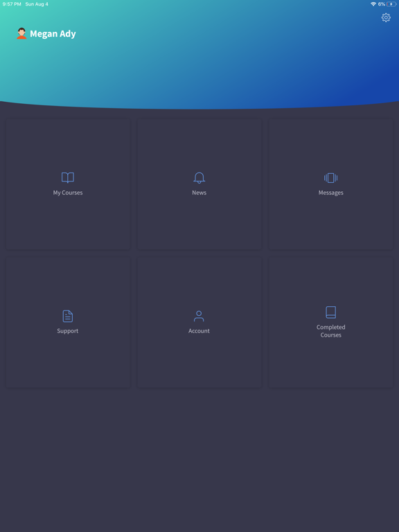The image size is (399, 532).
Task: Select the Account label
Action: tap(199, 331)
